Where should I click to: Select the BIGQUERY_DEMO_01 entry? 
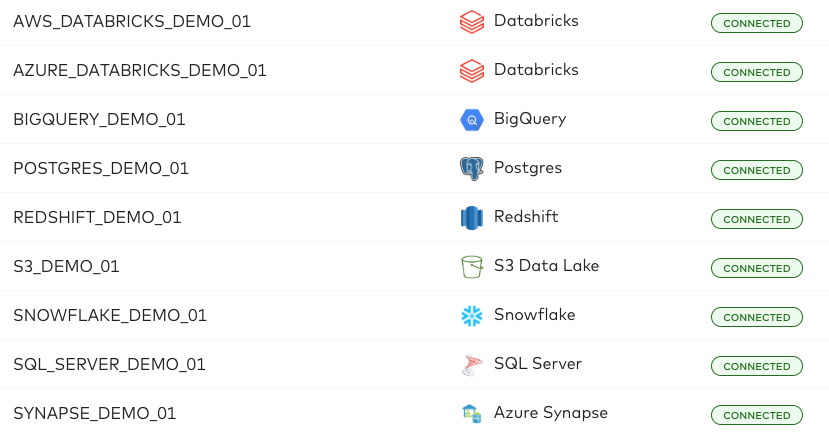(99, 119)
